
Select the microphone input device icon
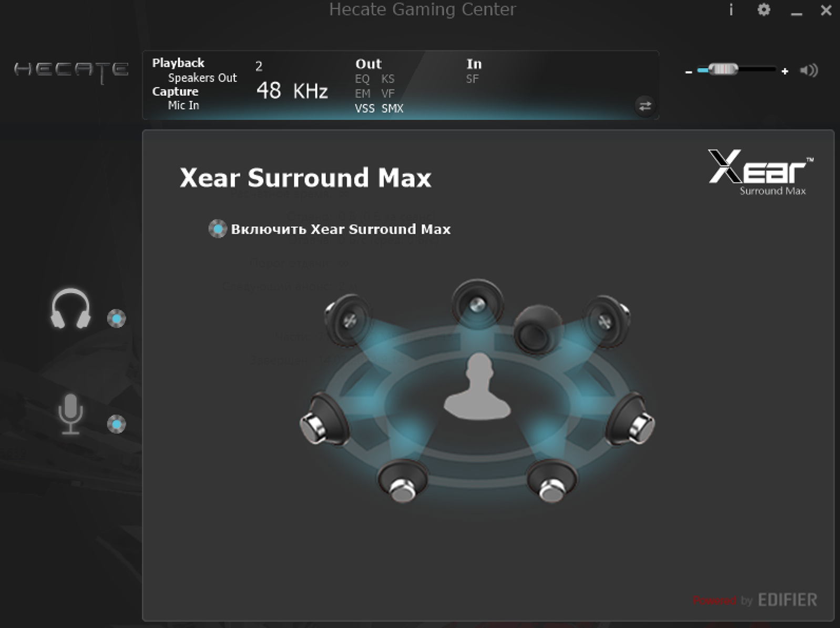click(70, 414)
